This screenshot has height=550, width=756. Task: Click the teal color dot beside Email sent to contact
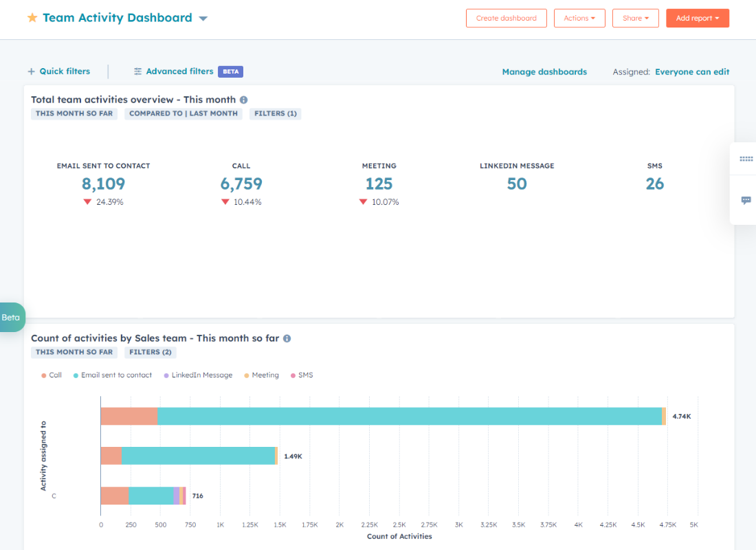[75, 375]
